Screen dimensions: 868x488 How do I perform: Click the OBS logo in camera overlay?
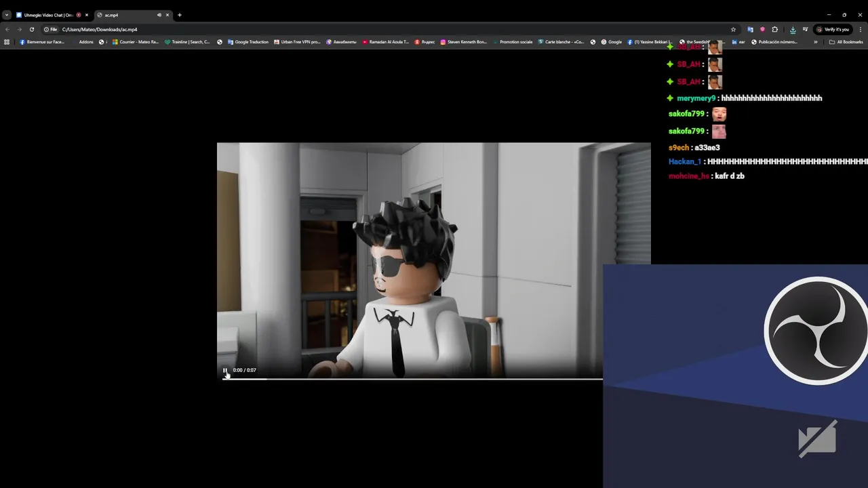coord(816,331)
